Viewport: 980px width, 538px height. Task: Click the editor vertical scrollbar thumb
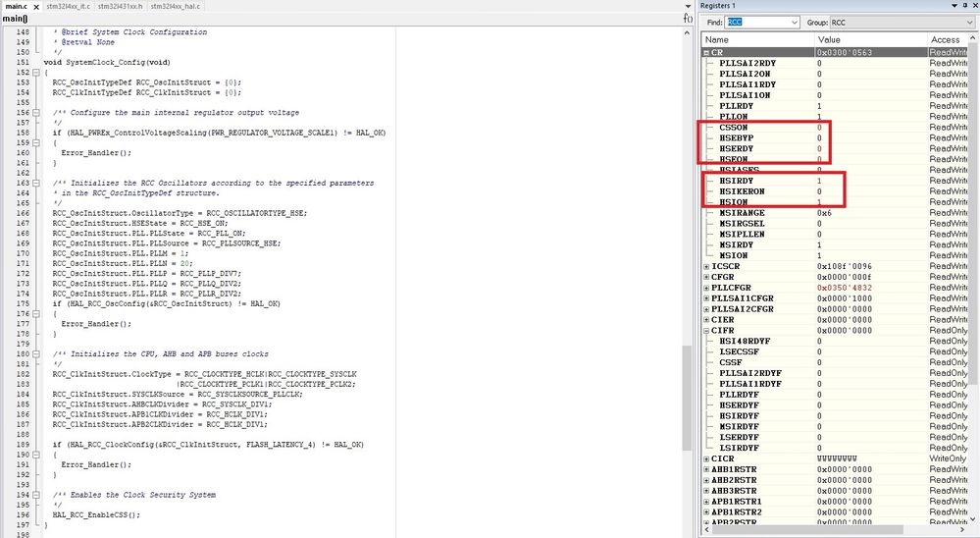point(688,398)
